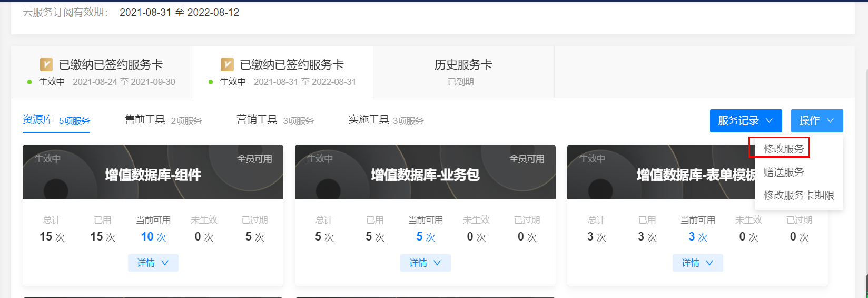Click the 5项服务 count next to 资源库
Image resolution: width=868 pixels, height=298 pixels.
(74, 121)
